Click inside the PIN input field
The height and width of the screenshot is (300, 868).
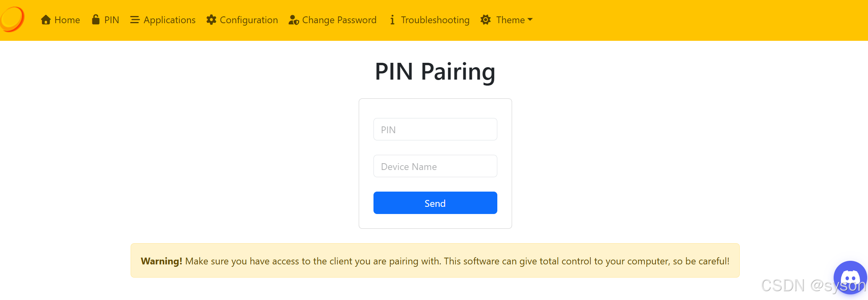pos(435,129)
